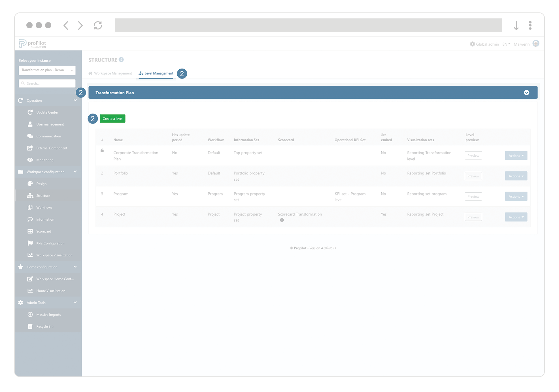Viewport: 559px width, 392px height.
Task: Click the Update Center refresh icon
Action: point(30,112)
